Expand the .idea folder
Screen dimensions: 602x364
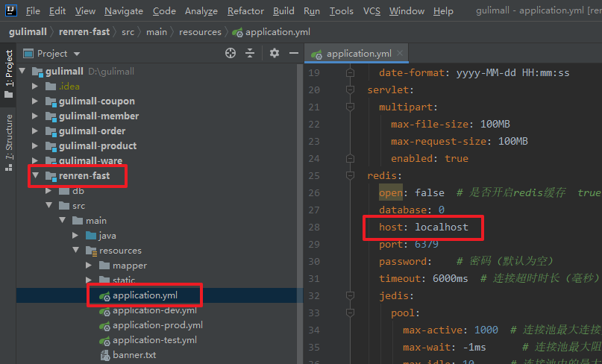(x=35, y=87)
